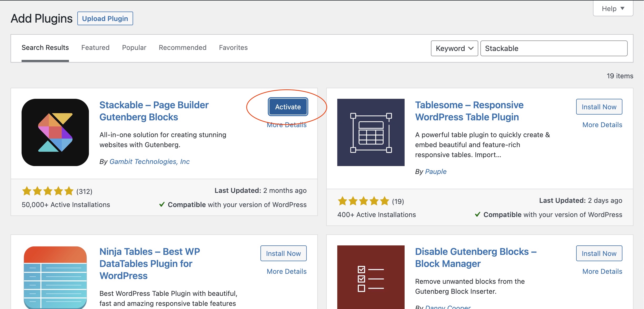Switch to the Favorites tab
The image size is (644, 309).
pos(233,48)
